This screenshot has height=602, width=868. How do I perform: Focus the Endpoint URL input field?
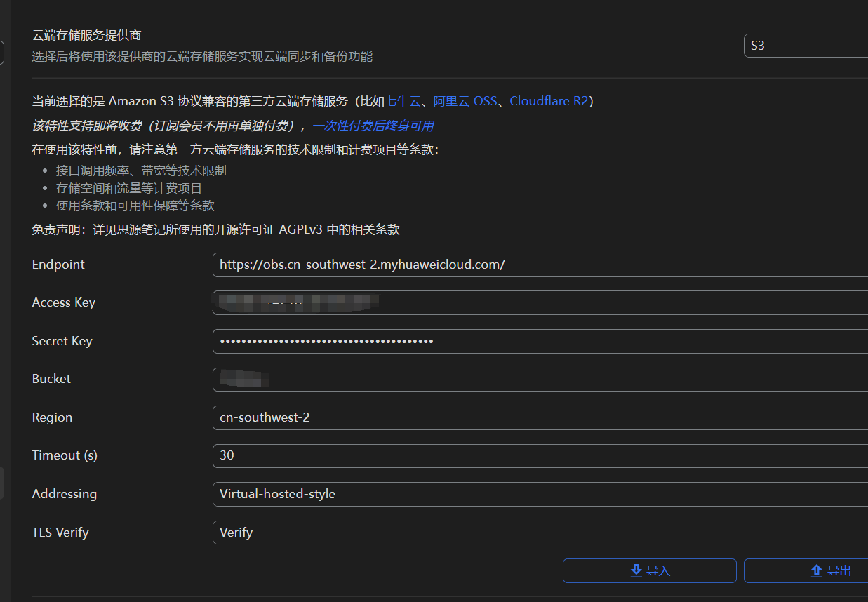[539, 265]
